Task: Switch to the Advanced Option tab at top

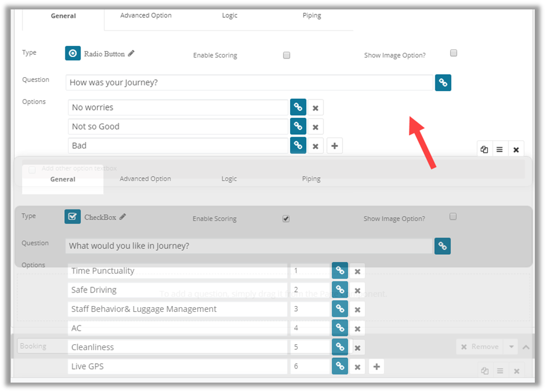Action: point(146,15)
